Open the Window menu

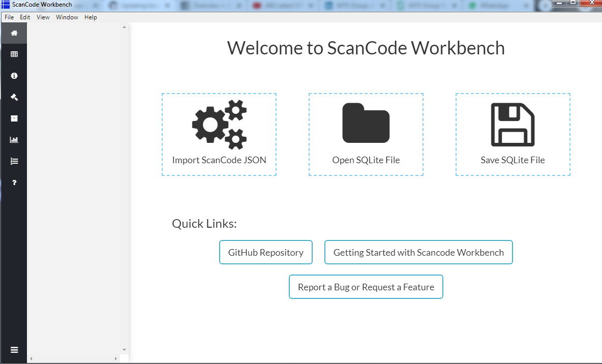pos(67,17)
